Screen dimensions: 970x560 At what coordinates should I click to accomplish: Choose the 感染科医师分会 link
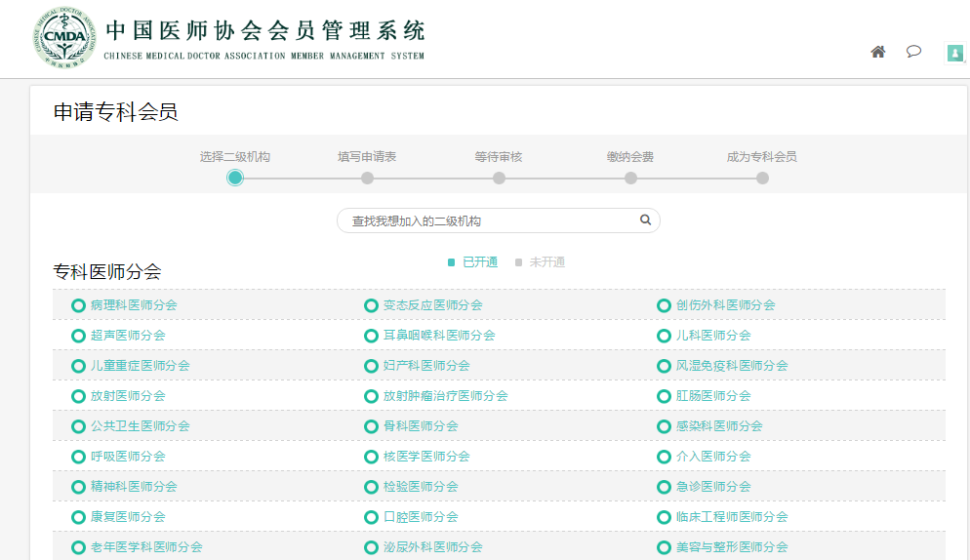pos(719,426)
